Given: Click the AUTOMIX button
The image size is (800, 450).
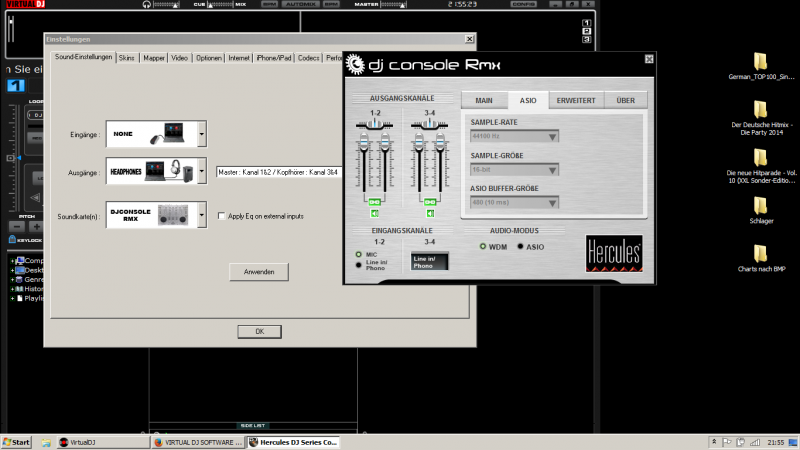Looking at the screenshot, I should [x=300, y=4].
